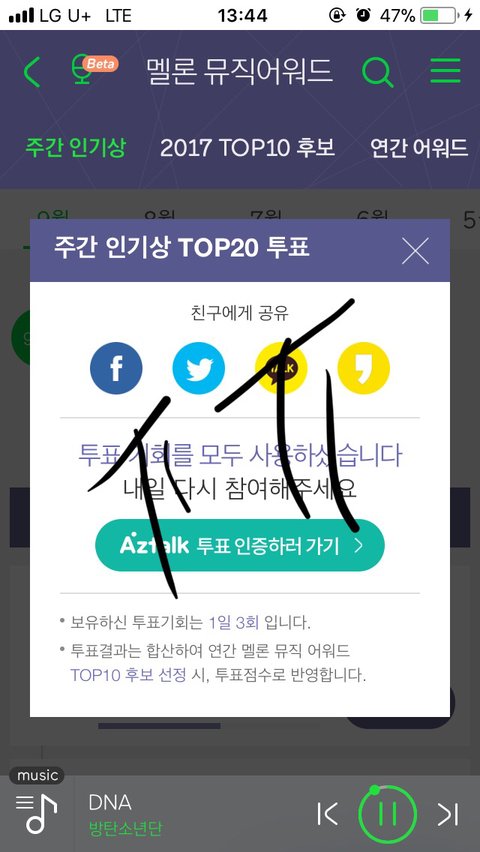Close the TOP20 투표 popup
This screenshot has height=852, width=480.
pyautogui.click(x=415, y=250)
